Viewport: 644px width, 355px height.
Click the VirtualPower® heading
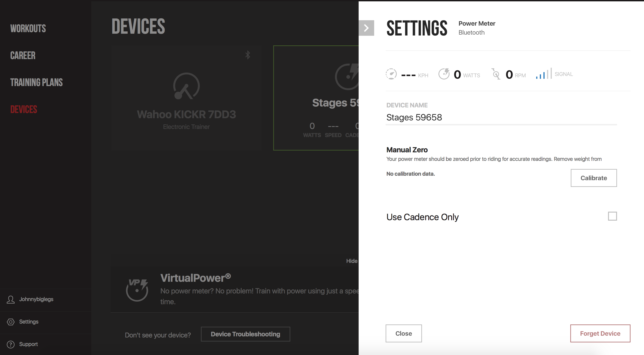pyautogui.click(x=195, y=278)
